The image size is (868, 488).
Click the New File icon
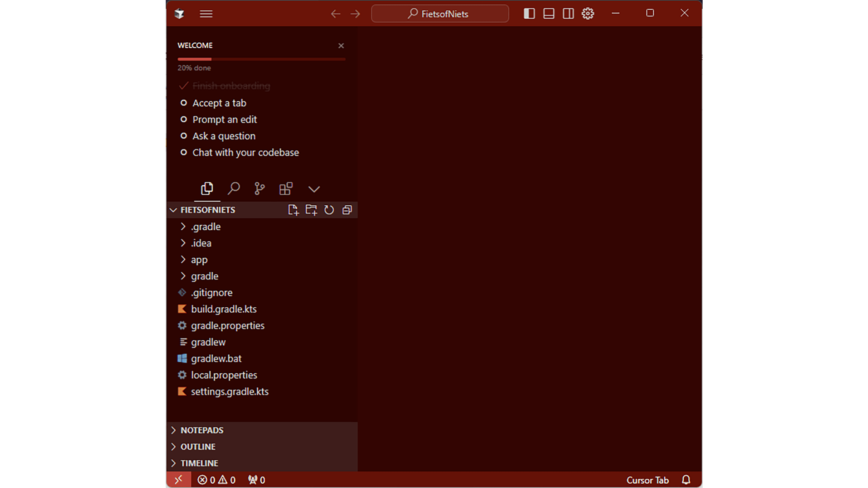293,210
